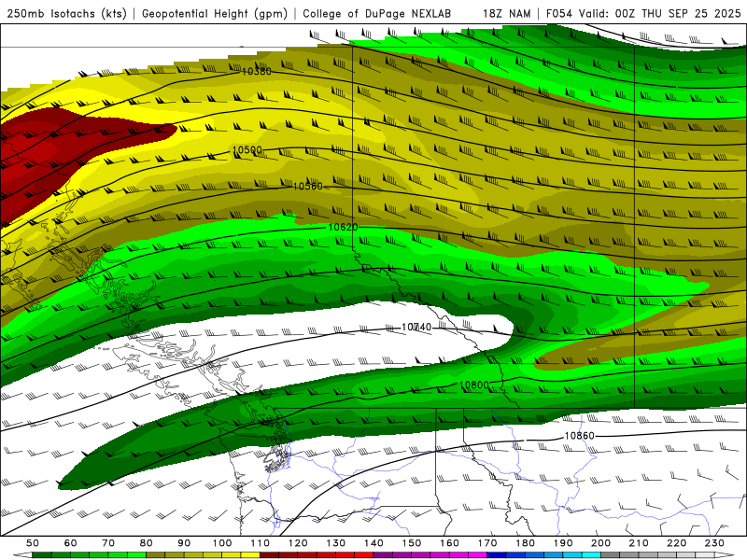Click the 'Geopotential Height (gpm)' header text
747x560 pixels.
215,14
